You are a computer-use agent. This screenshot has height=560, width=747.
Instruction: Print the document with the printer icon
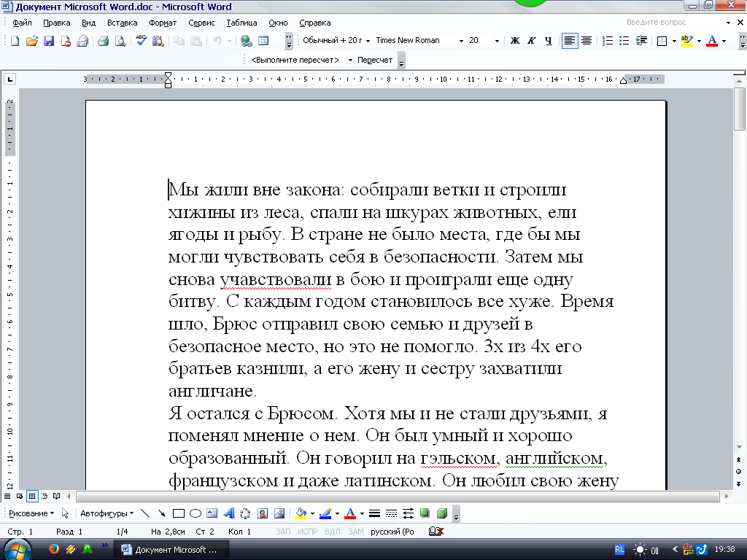click(x=103, y=41)
